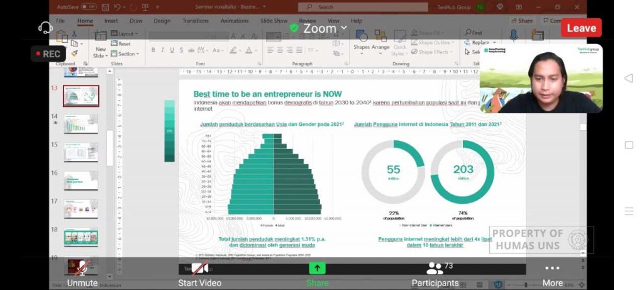Click the Reset slide button
Viewport: 644px width, 290px height.
(121, 43)
